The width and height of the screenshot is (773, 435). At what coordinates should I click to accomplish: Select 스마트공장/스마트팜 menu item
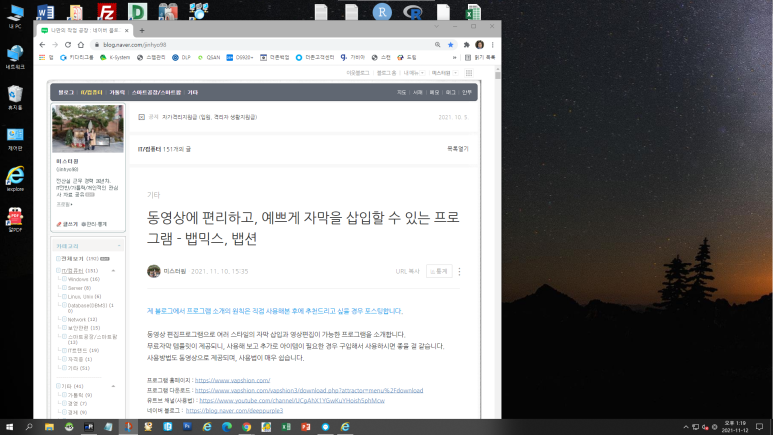click(x=156, y=93)
